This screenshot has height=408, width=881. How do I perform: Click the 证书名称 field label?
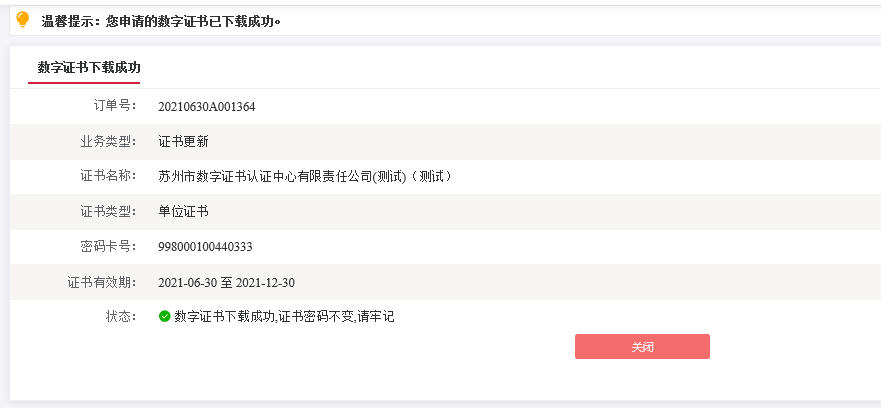click(108, 176)
